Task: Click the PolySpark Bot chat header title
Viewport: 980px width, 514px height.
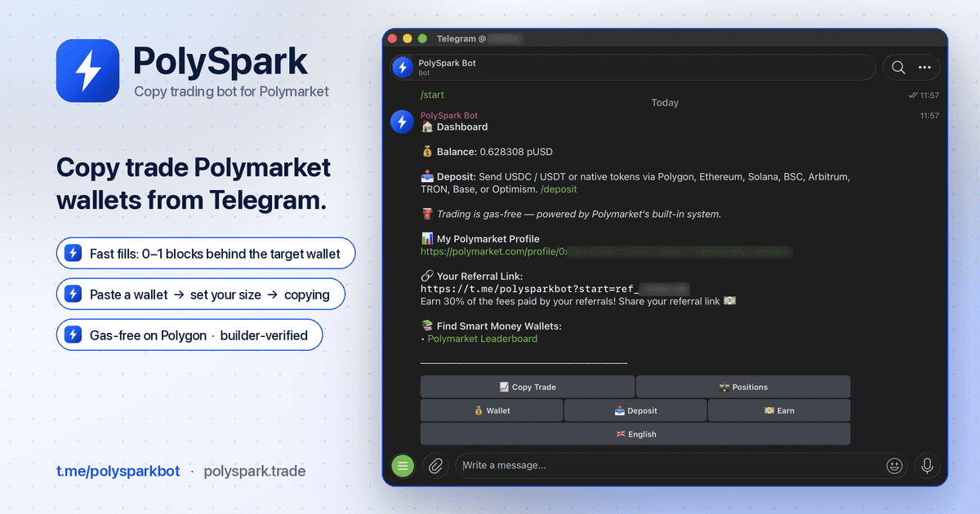Action: click(447, 63)
